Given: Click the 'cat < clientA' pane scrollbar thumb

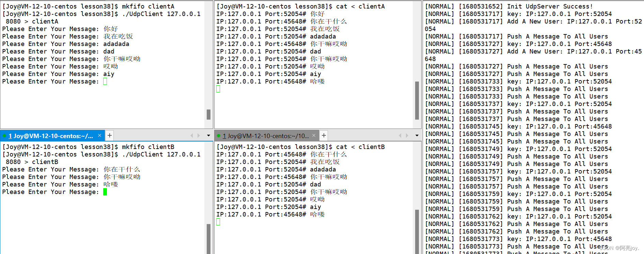Looking at the screenshot, I should tap(417, 101).
